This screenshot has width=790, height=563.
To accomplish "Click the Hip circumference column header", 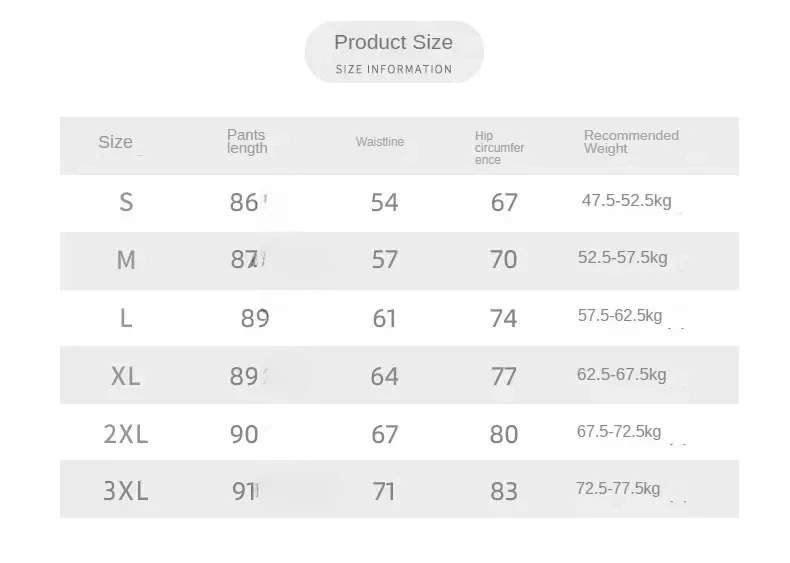I will click(499, 148).
